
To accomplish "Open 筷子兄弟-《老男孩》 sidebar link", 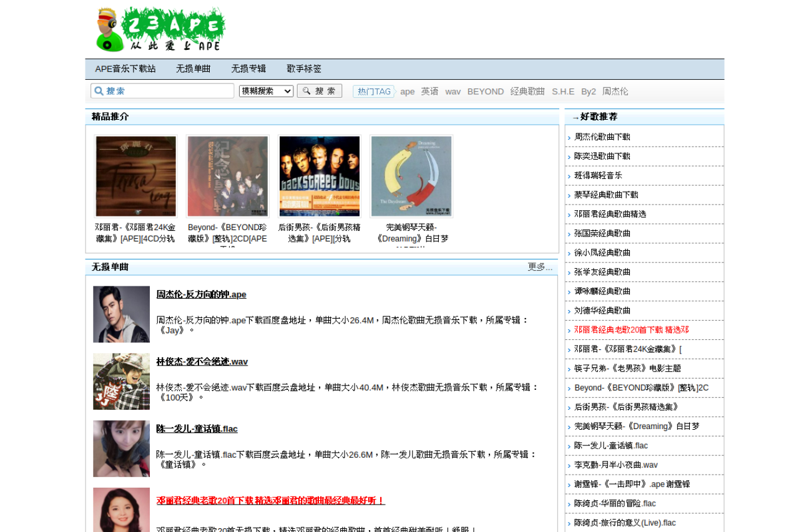I will tap(628, 369).
